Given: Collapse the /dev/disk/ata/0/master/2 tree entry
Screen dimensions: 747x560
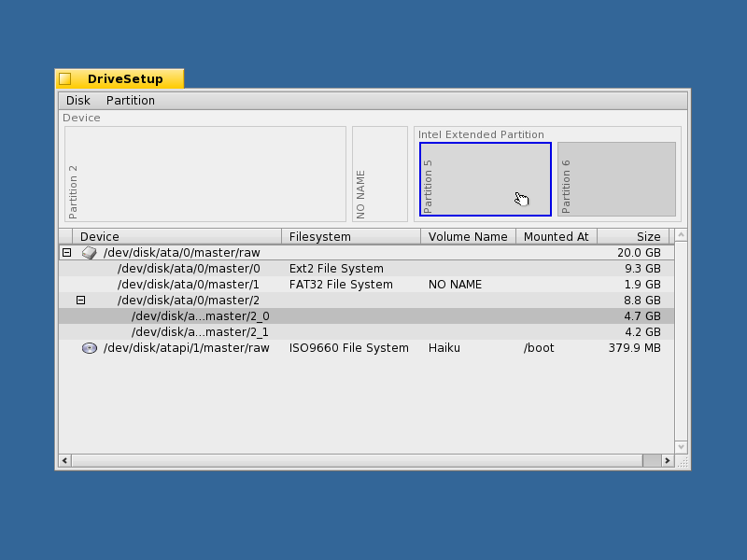Looking at the screenshot, I should pyautogui.click(x=80, y=300).
